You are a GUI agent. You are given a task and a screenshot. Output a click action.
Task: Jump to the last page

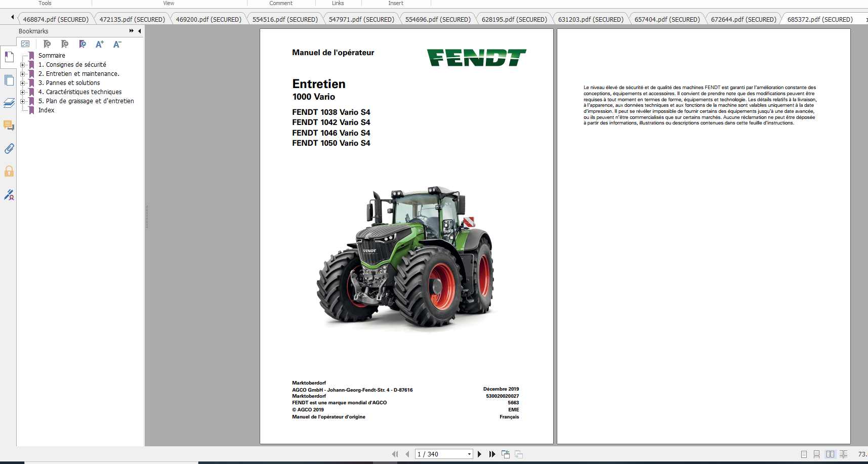point(492,454)
